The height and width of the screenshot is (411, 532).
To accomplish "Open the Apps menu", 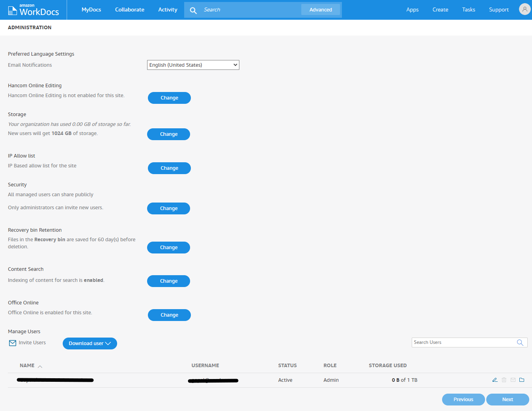I will point(413,9).
